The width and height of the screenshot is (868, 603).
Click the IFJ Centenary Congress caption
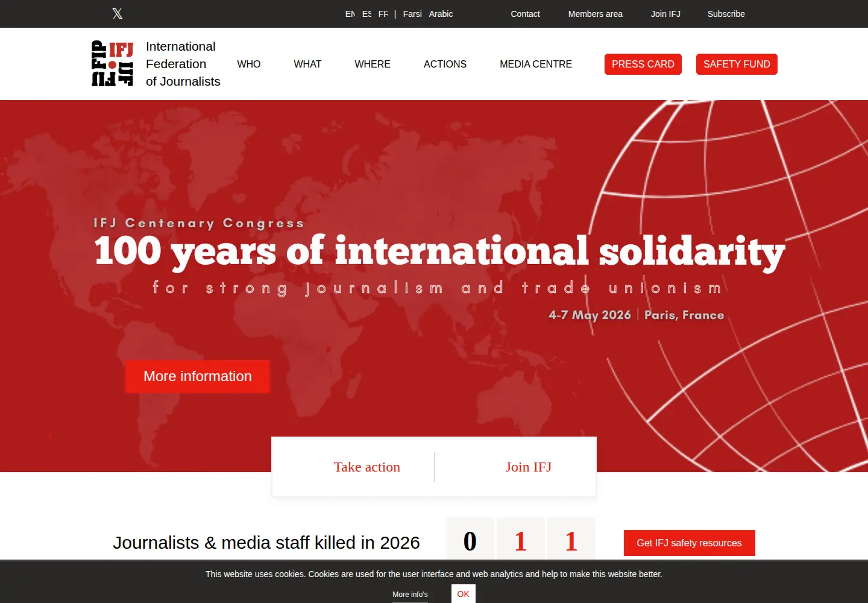[199, 223]
